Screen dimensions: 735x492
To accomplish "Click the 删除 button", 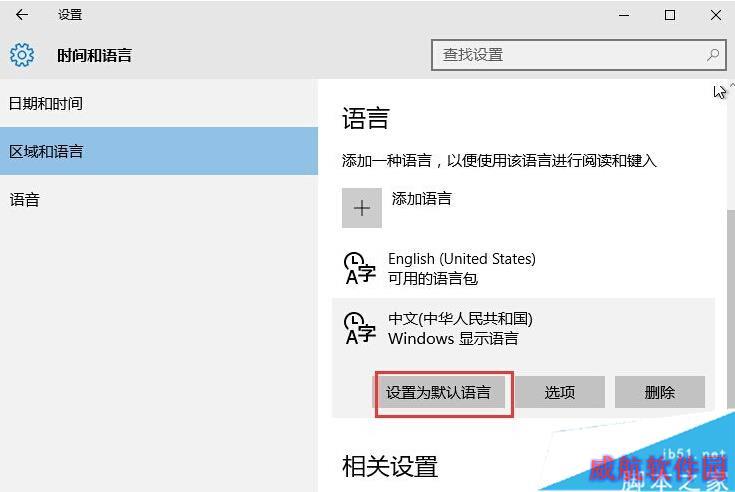I will pyautogui.click(x=660, y=392).
